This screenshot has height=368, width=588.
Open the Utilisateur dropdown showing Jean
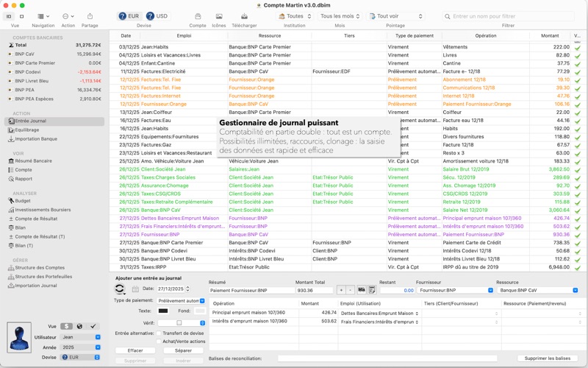[x=80, y=337]
